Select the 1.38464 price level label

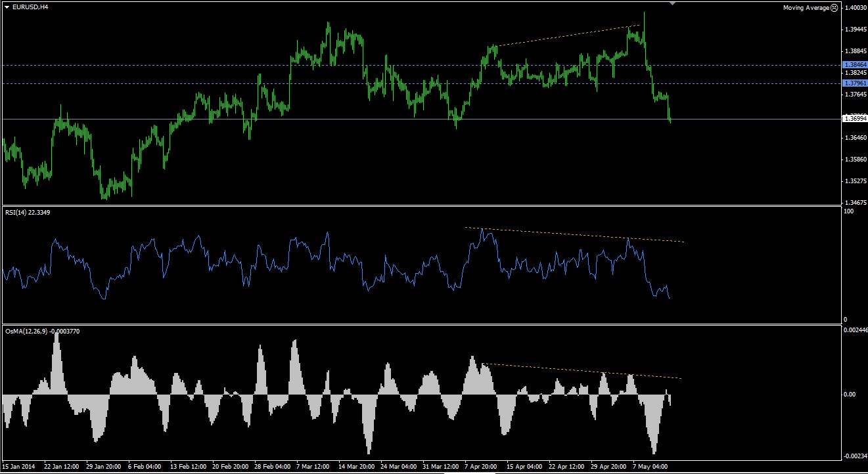[854, 65]
